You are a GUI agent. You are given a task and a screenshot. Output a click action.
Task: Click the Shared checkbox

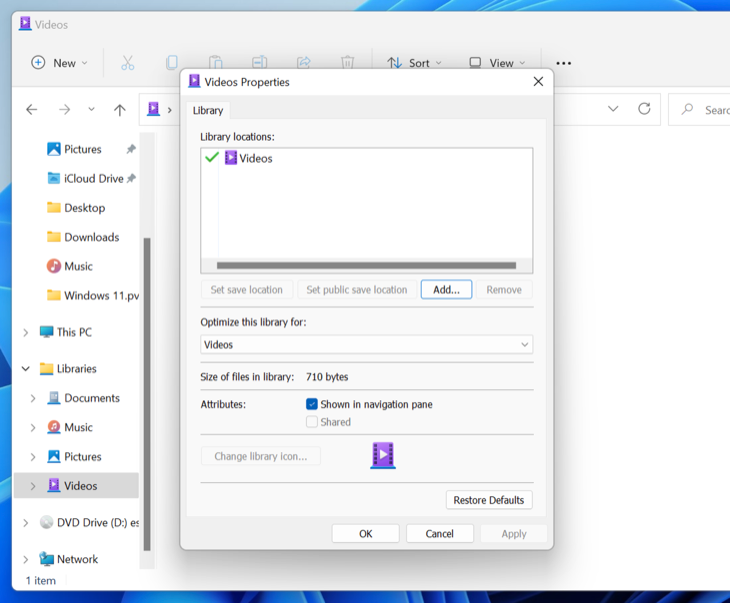tap(312, 422)
